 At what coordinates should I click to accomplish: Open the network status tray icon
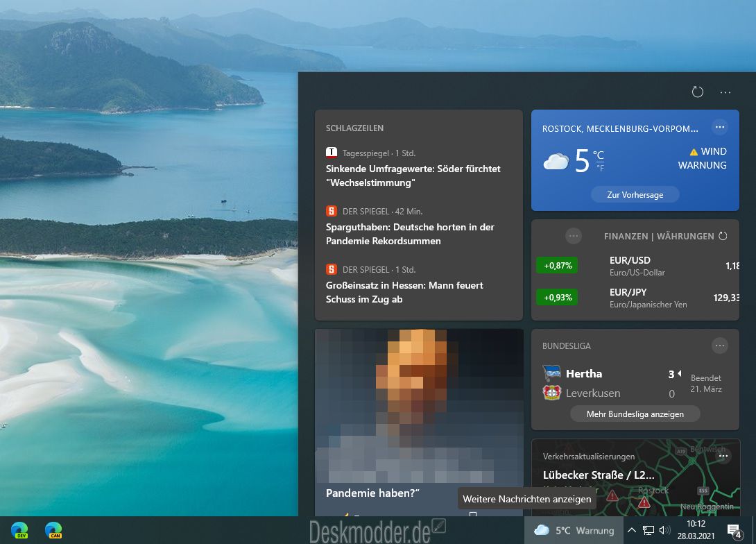pos(648,531)
